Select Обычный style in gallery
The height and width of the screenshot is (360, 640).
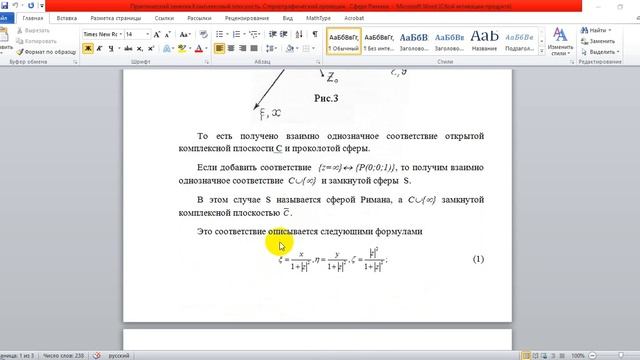(344, 42)
